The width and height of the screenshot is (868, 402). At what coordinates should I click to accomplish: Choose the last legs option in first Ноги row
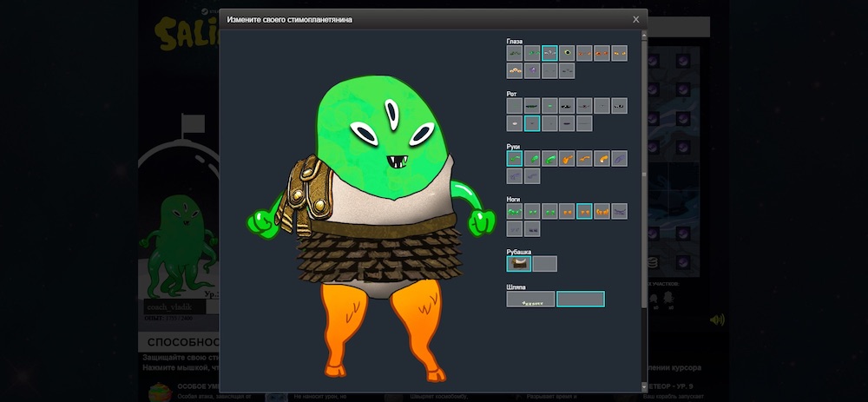tap(619, 211)
